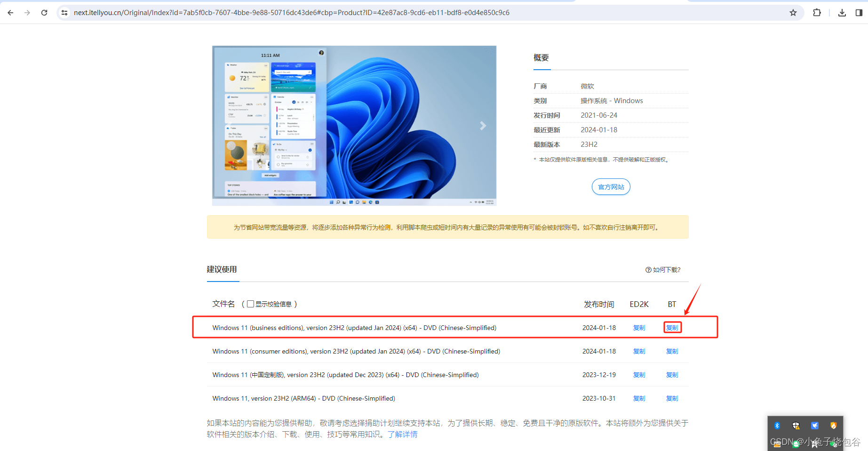This screenshot has width=868, height=451.
Task: Click the address bar URL
Action: 291,13
